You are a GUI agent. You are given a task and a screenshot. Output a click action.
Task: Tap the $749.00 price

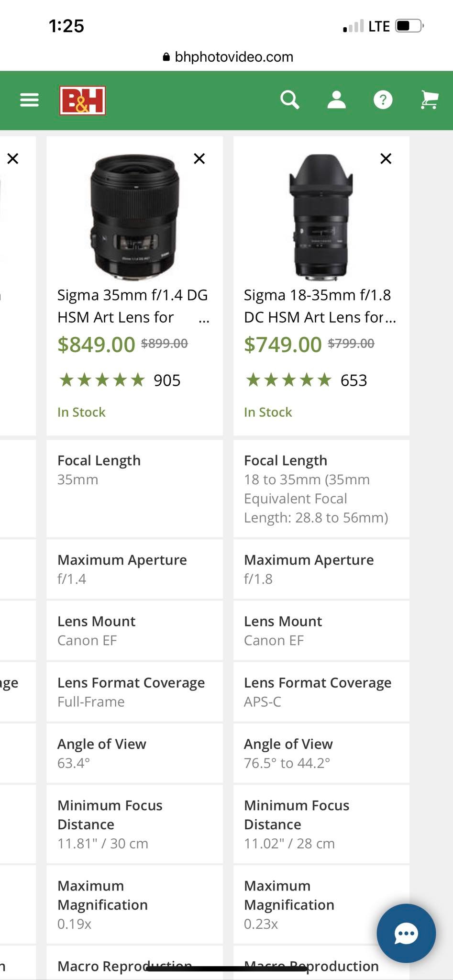[283, 345]
